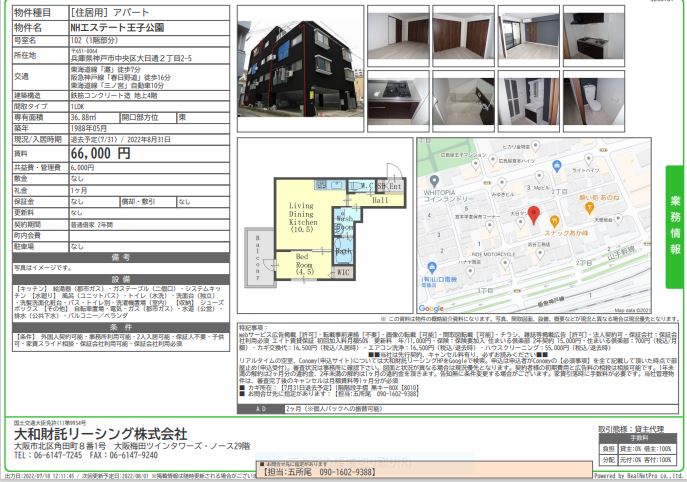Click the 取引態様：貸主代理 label
Screen dimensions: 687x482
click(x=631, y=429)
